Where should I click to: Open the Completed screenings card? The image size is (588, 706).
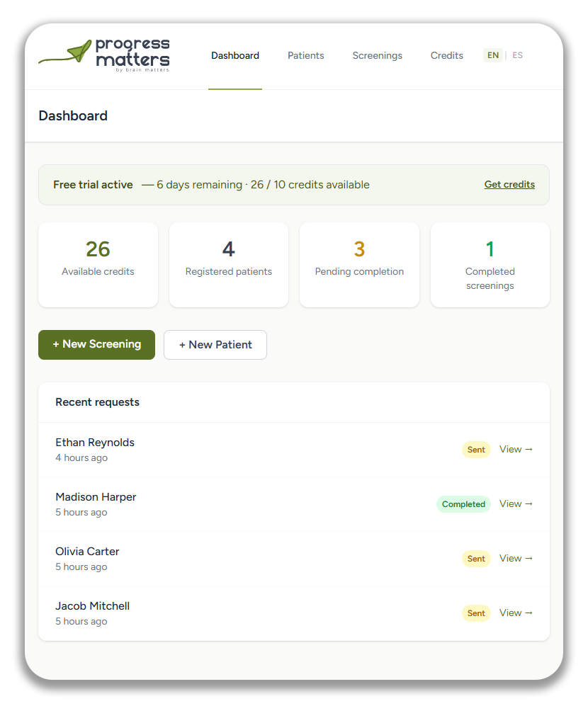click(490, 264)
